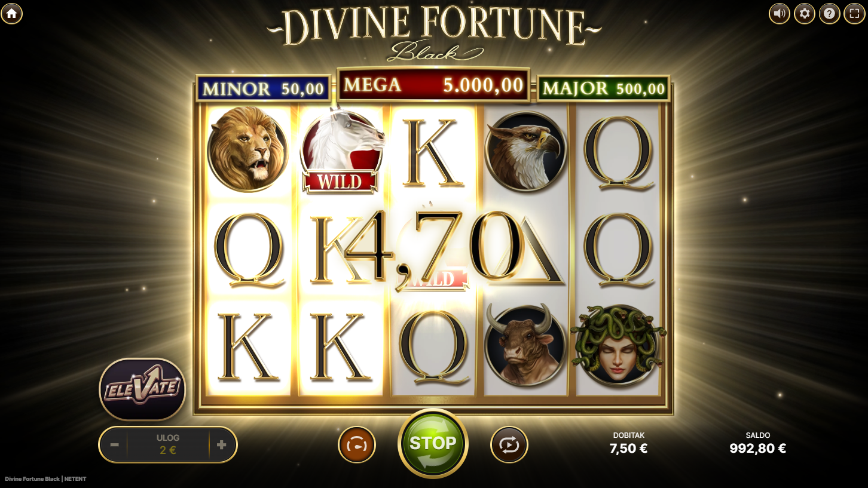
Task: Click the Medusa symbol
Action: tap(618, 344)
